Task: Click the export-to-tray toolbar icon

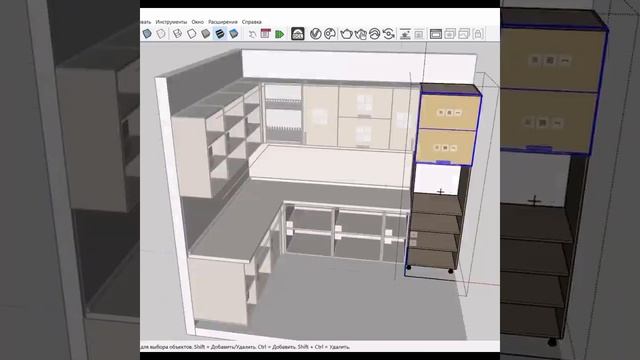Action: (405, 33)
